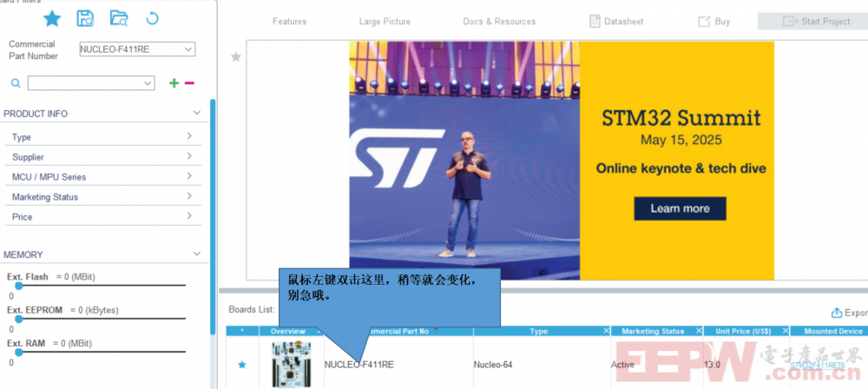
Task: Open the Docs & Resources tab
Action: pyautogui.click(x=499, y=22)
